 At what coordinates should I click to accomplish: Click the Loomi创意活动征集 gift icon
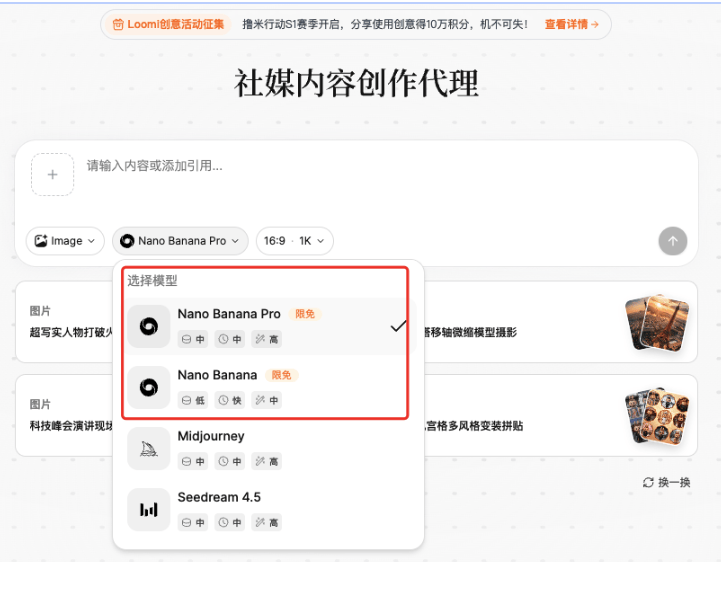coord(118,24)
